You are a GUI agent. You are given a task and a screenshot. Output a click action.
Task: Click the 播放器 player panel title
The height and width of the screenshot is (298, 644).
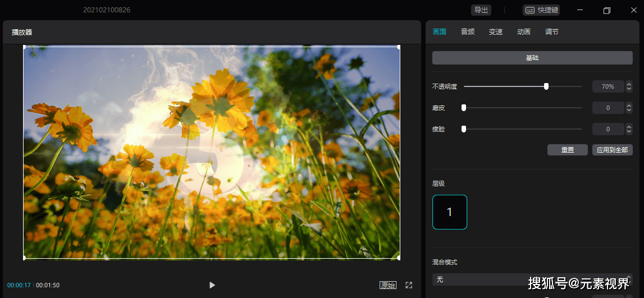(x=22, y=33)
